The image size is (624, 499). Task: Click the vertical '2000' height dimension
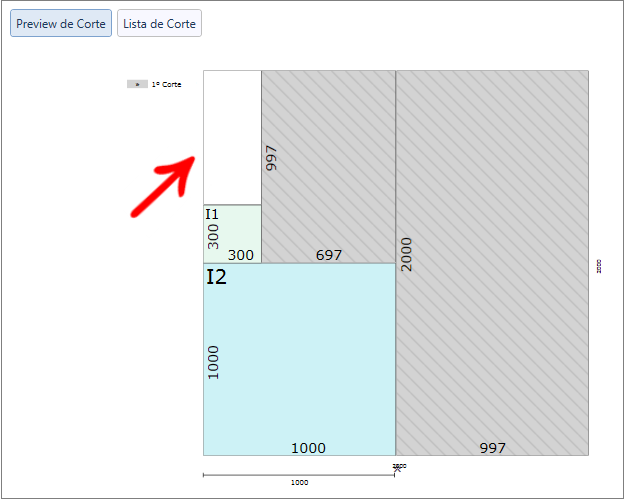[x=406, y=255]
